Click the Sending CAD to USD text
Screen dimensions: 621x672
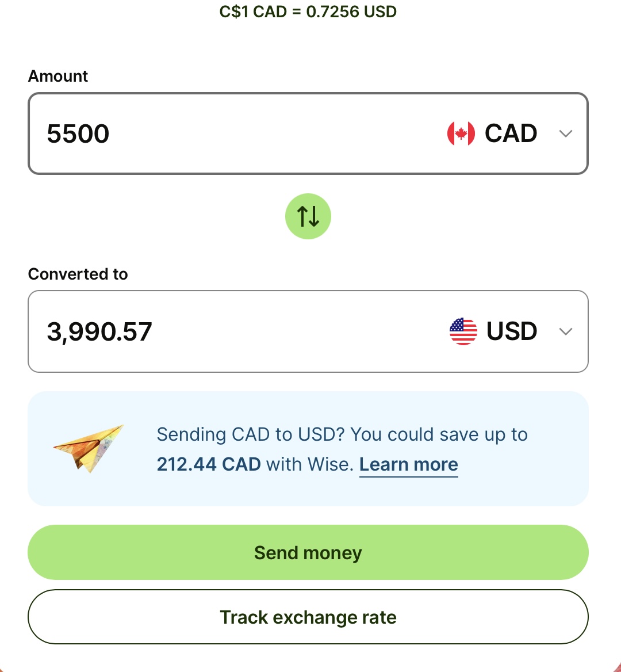pos(250,434)
